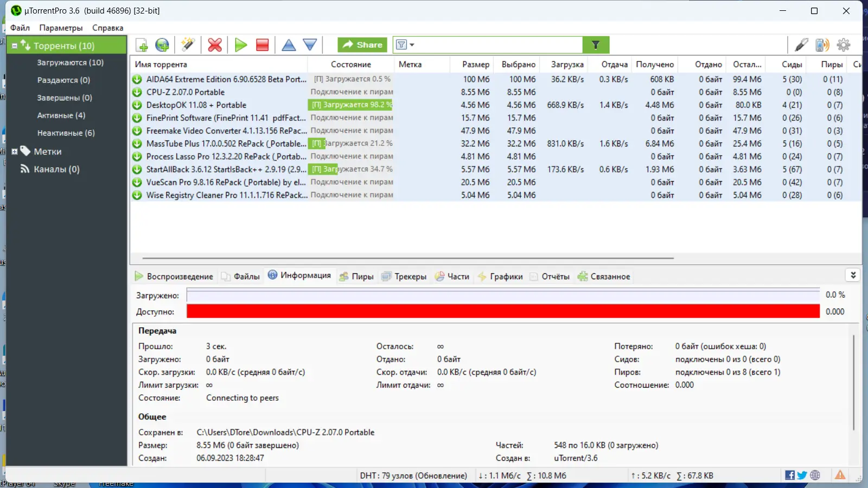Switch to the Пиры tab

coord(356,276)
